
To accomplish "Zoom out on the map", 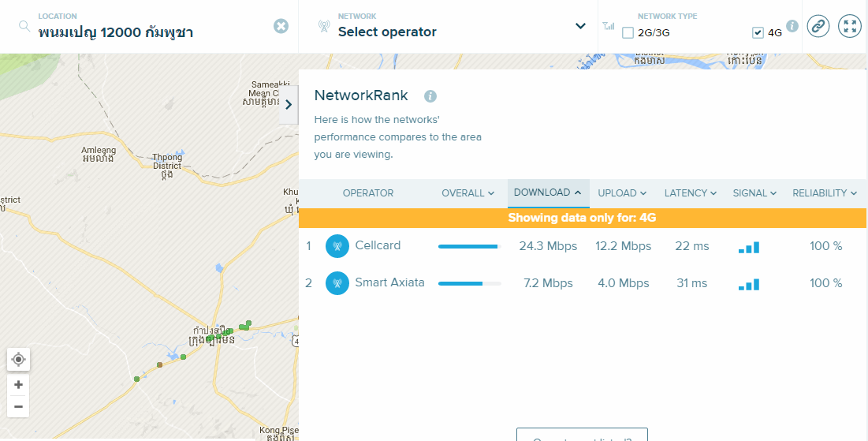I will 19,407.
